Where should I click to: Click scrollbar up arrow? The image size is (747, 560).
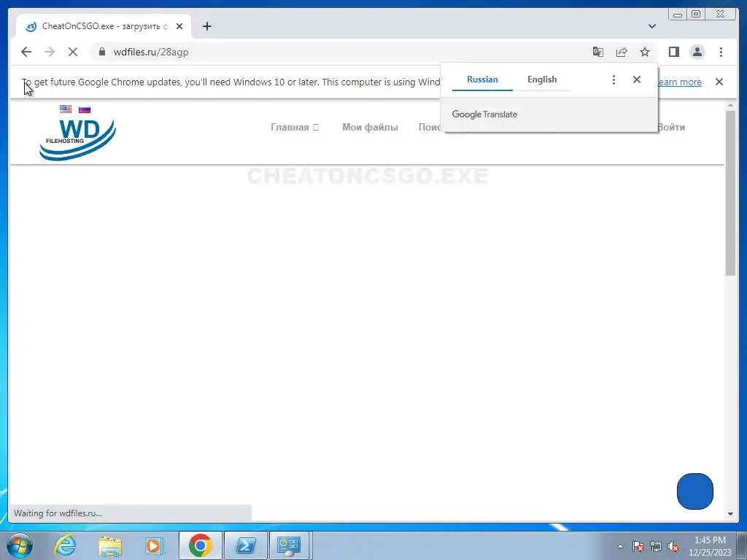click(730, 105)
